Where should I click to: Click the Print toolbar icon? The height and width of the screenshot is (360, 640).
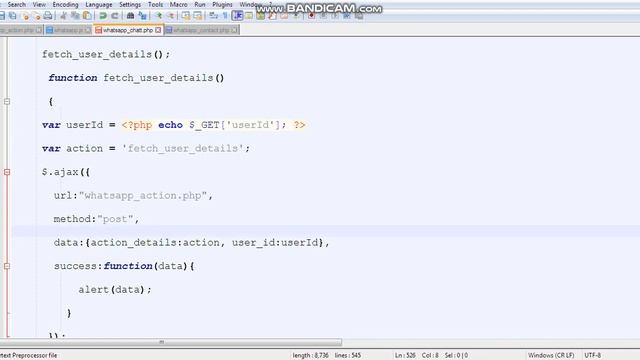click(48, 16)
